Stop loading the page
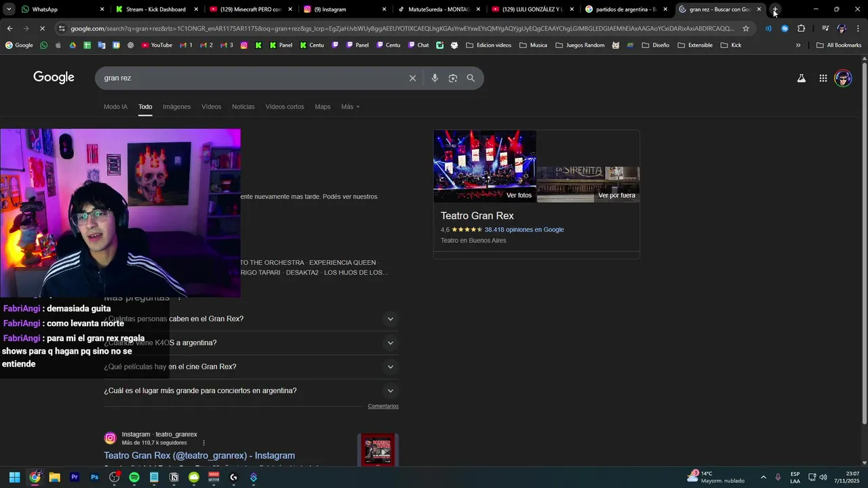 pyautogui.click(x=42, y=28)
